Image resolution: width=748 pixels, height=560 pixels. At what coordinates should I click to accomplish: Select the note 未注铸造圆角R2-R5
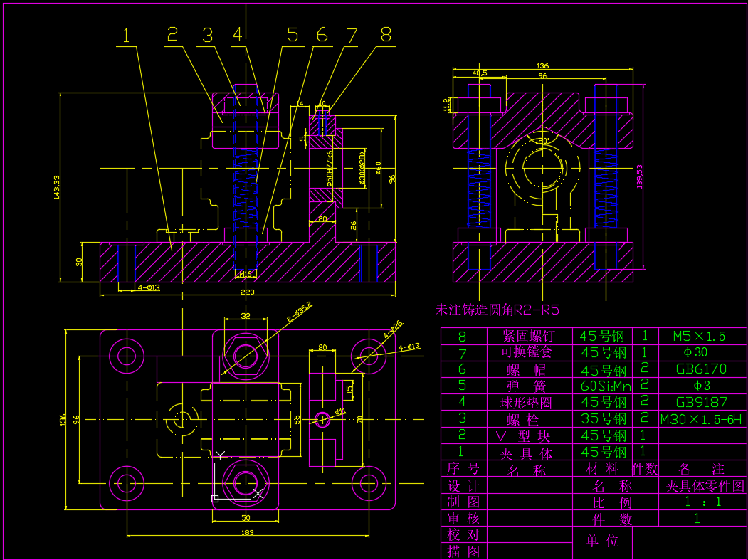pyautogui.click(x=497, y=310)
